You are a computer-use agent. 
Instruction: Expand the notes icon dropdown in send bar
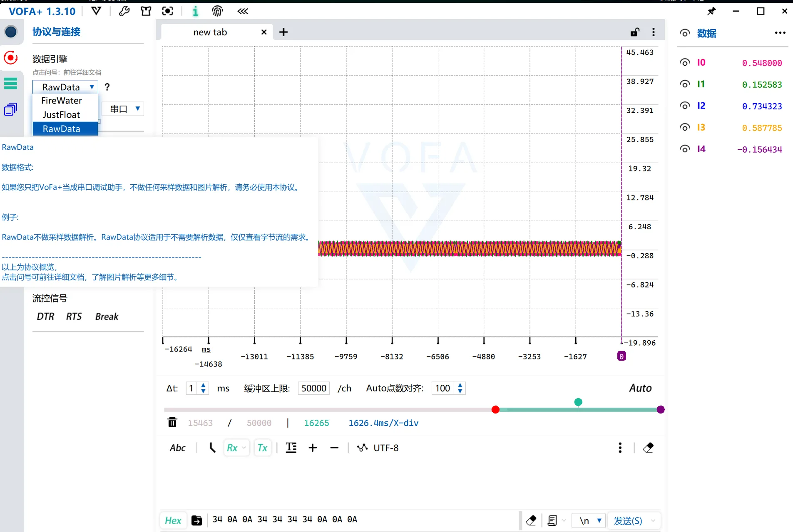click(564, 520)
